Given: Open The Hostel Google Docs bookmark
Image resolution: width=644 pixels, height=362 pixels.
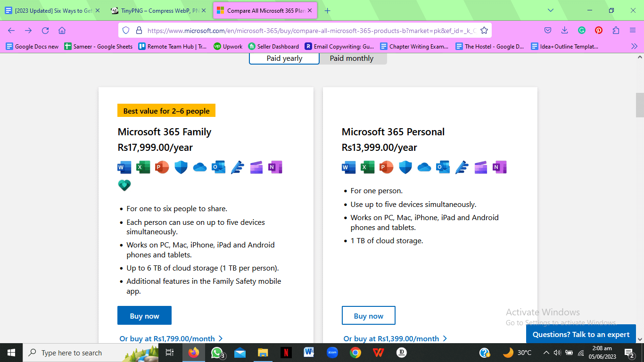Looking at the screenshot, I should (x=490, y=46).
